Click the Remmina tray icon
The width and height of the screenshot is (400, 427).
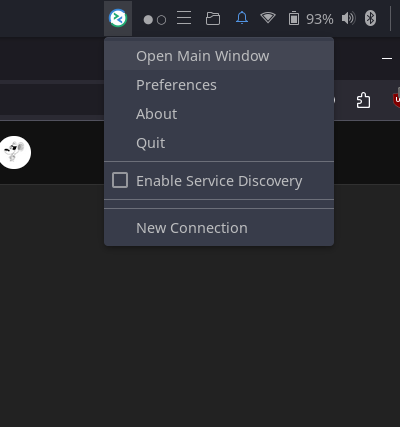point(118,18)
